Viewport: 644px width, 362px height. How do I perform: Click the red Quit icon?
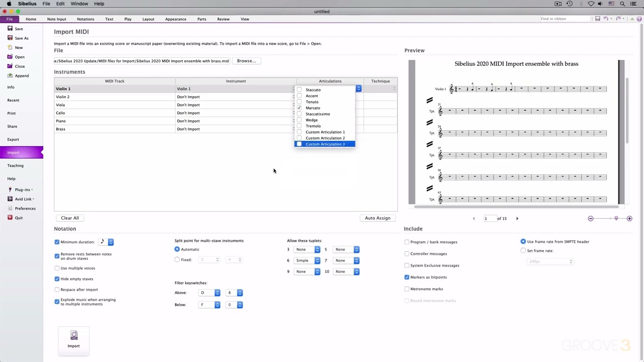(x=10, y=218)
